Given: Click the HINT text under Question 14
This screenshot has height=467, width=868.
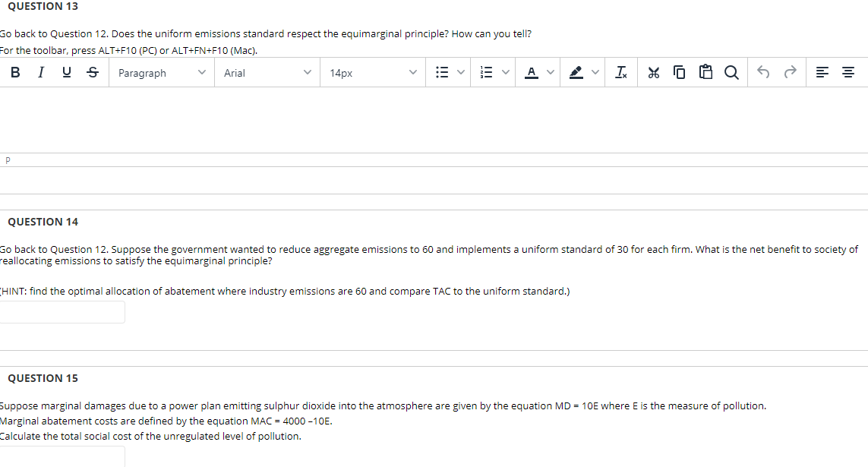Looking at the screenshot, I should coord(285,291).
